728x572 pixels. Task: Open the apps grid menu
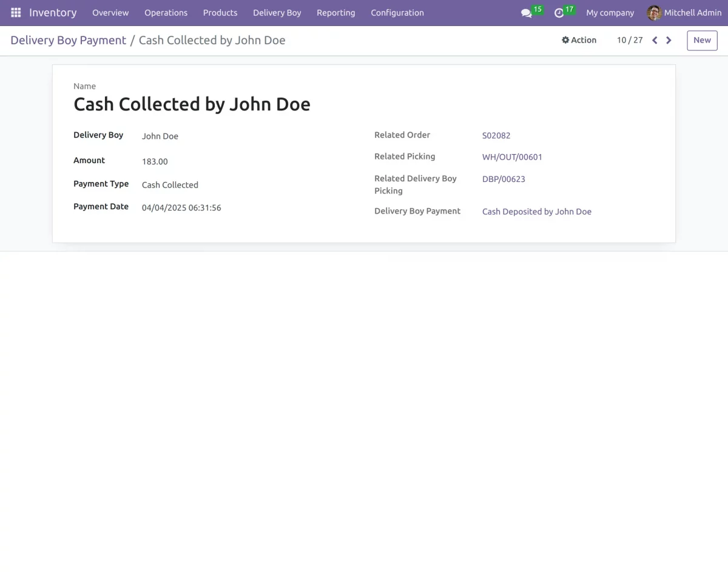[x=15, y=12]
